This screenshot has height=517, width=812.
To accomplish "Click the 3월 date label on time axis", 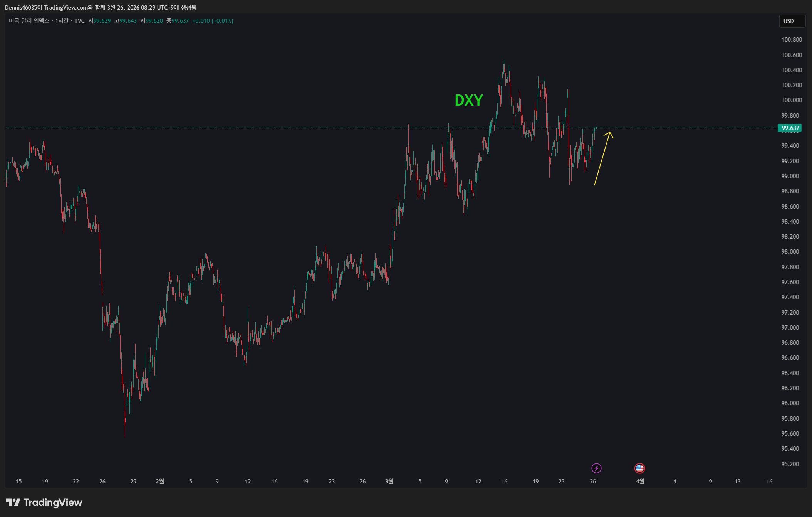I will click(389, 481).
